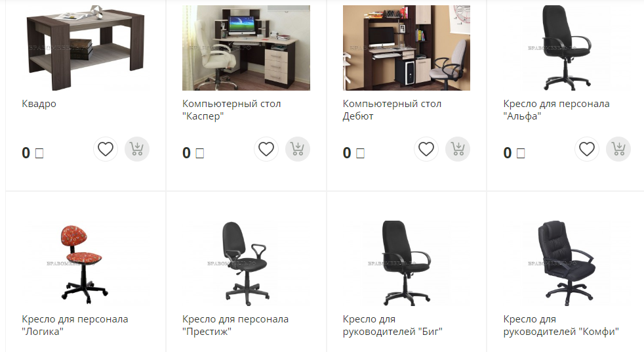Open the Квадро product link
The height and width of the screenshot is (352, 644).
pos(39,104)
